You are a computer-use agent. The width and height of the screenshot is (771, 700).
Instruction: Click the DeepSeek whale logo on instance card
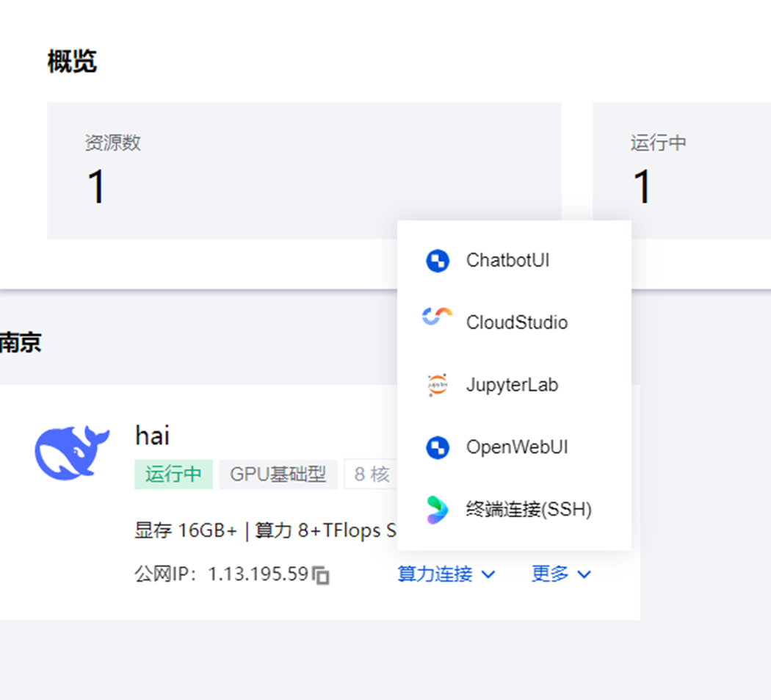[73, 452]
